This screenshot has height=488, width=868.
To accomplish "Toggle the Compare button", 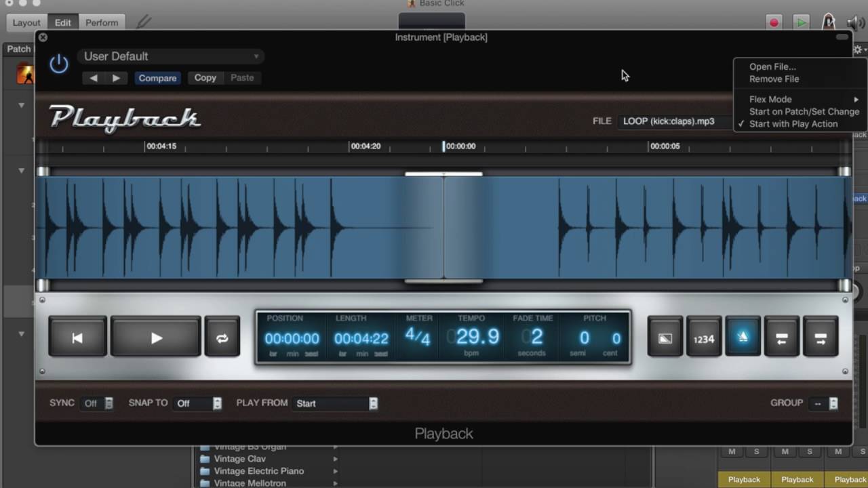I will click(157, 78).
